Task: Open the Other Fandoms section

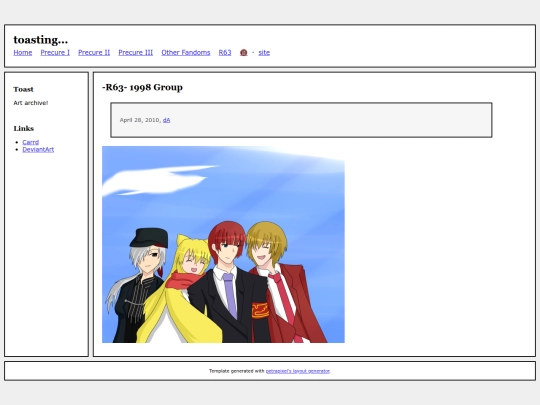Action: click(186, 52)
